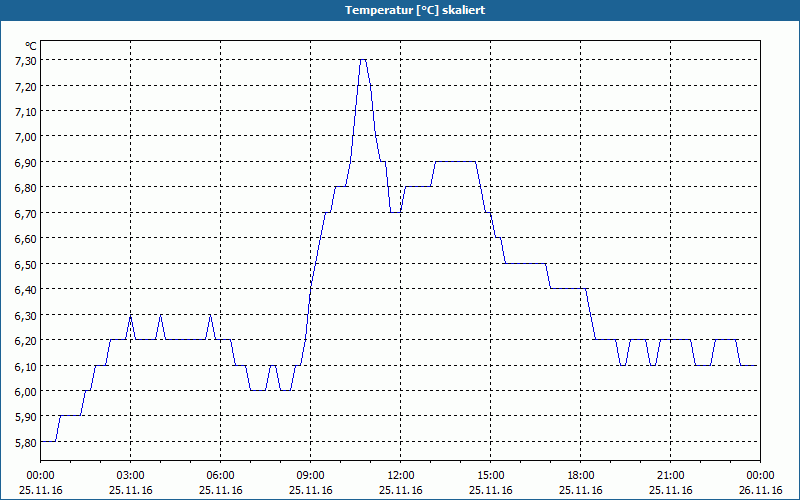The width and height of the screenshot is (800, 500).
Task: Select the 6,80 y-axis label
Action: coord(26,188)
